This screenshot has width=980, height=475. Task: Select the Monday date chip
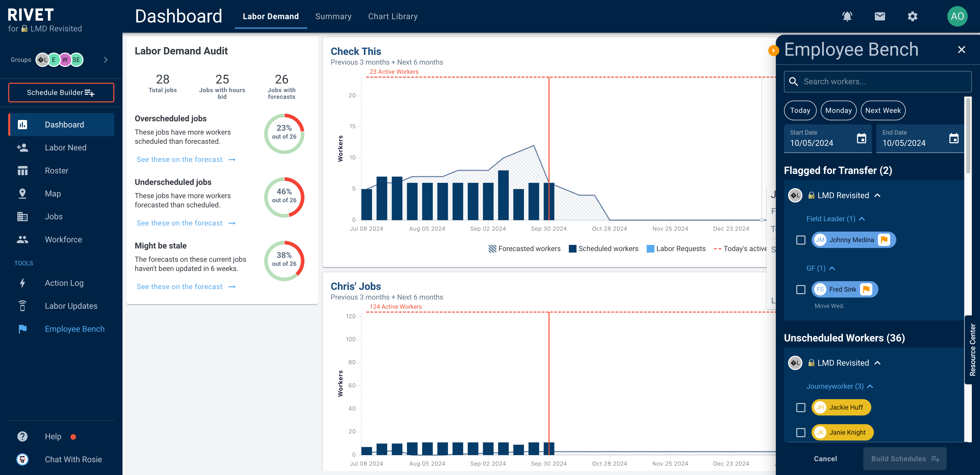tap(838, 110)
